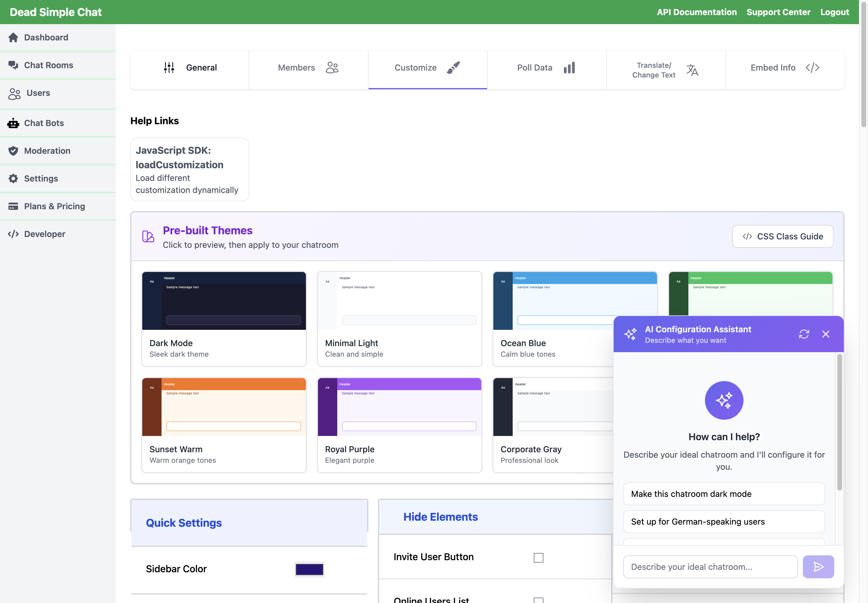Preview the Dark Mode theme

[224, 318]
